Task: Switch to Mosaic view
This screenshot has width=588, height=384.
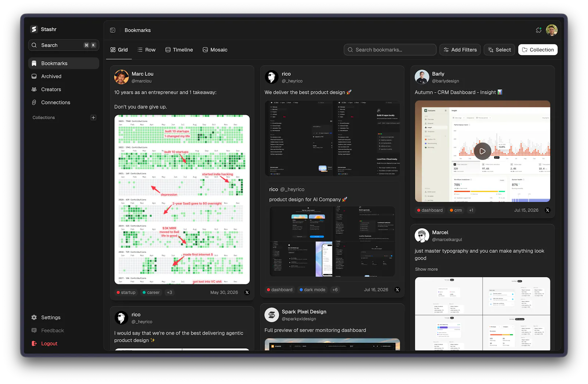Action: point(215,50)
